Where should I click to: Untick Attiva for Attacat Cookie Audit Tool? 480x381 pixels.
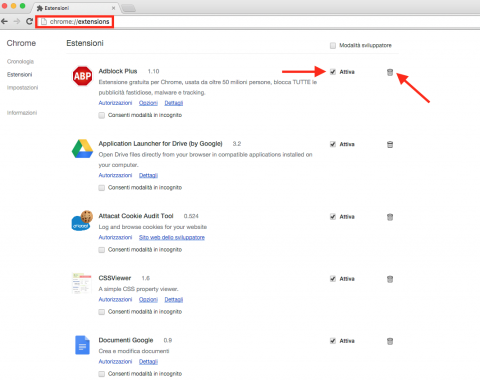(333, 217)
